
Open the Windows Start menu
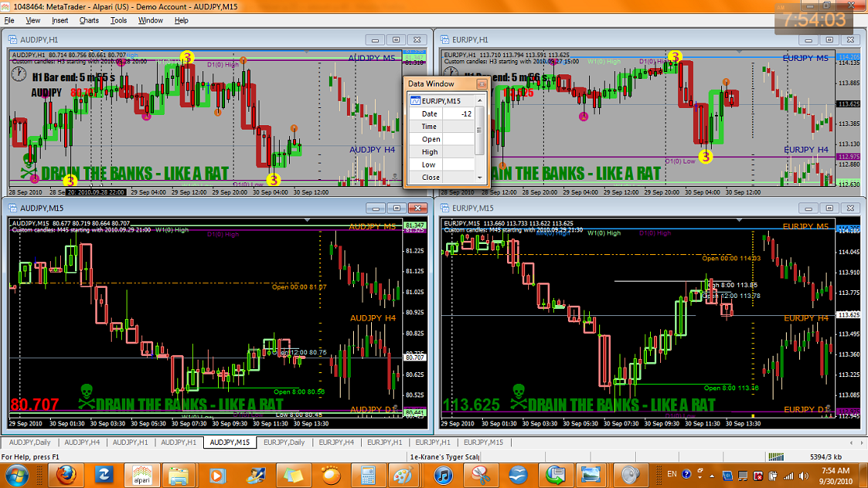tap(16, 475)
